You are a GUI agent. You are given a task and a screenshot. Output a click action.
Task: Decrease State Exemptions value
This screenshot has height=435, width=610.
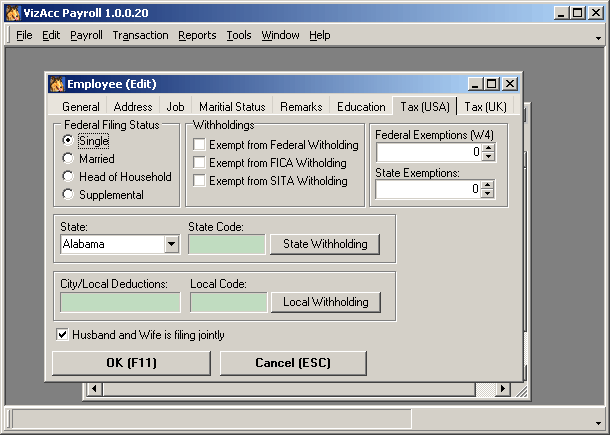coord(487,193)
